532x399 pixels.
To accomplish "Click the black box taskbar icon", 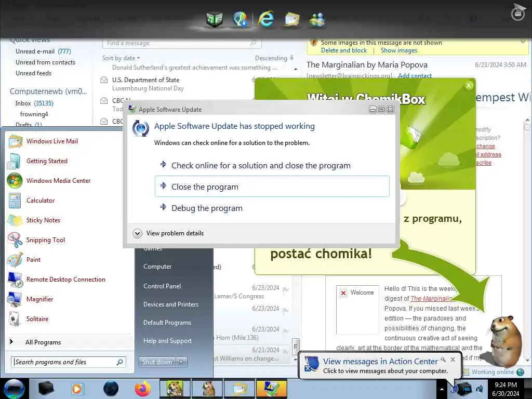I will [x=46, y=389].
